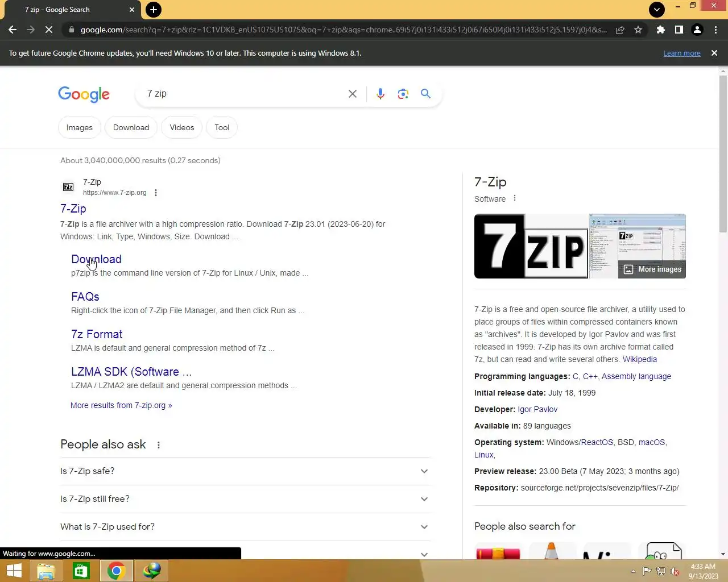Open File Explorer from the taskbar

tap(46, 571)
